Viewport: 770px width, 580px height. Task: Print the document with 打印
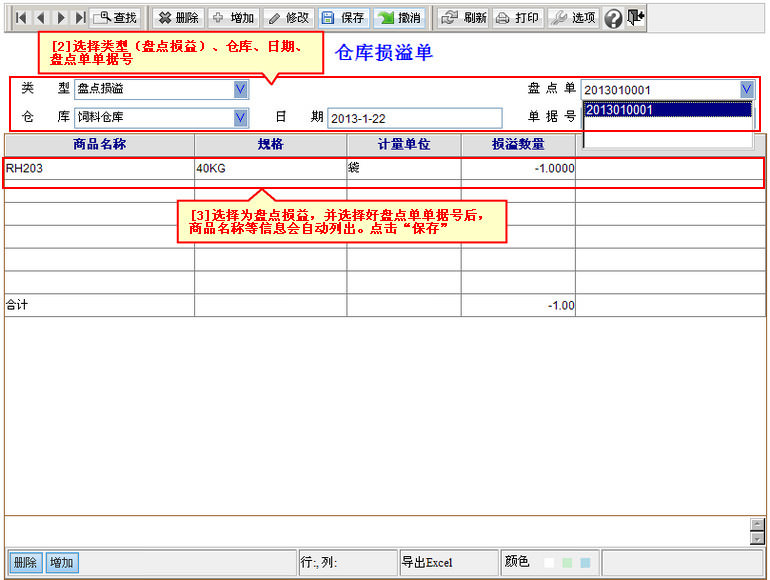pyautogui.click(x=518, y=18)
